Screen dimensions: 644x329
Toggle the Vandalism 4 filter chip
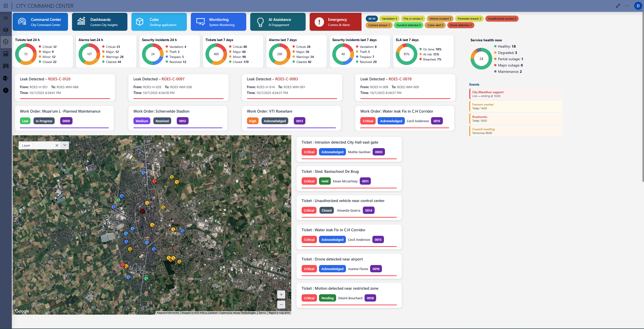389,19
